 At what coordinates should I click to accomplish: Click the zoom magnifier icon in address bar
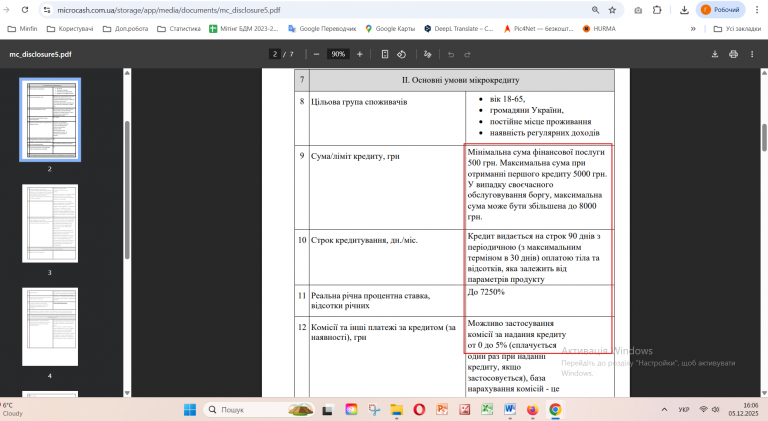click(596, 10)
